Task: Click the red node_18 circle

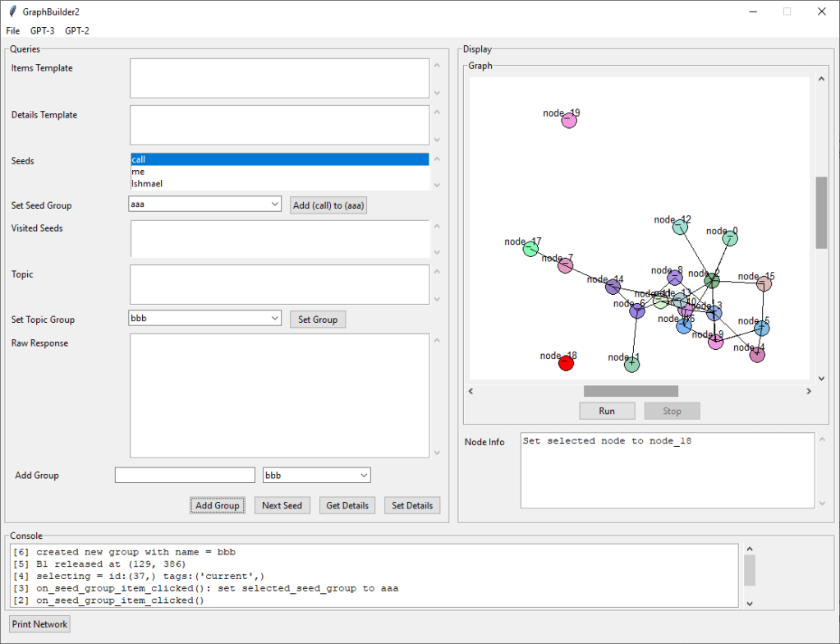Action: [566, 363]
